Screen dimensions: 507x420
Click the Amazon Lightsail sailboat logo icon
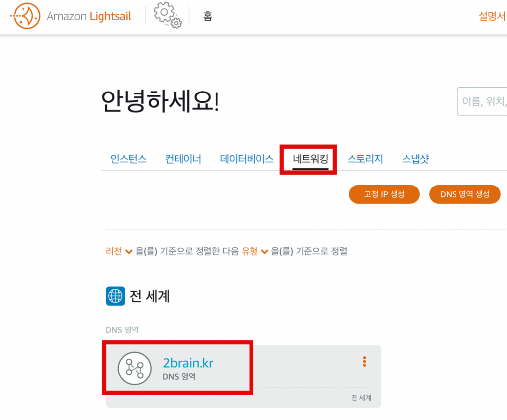click(x=24, y=16)
